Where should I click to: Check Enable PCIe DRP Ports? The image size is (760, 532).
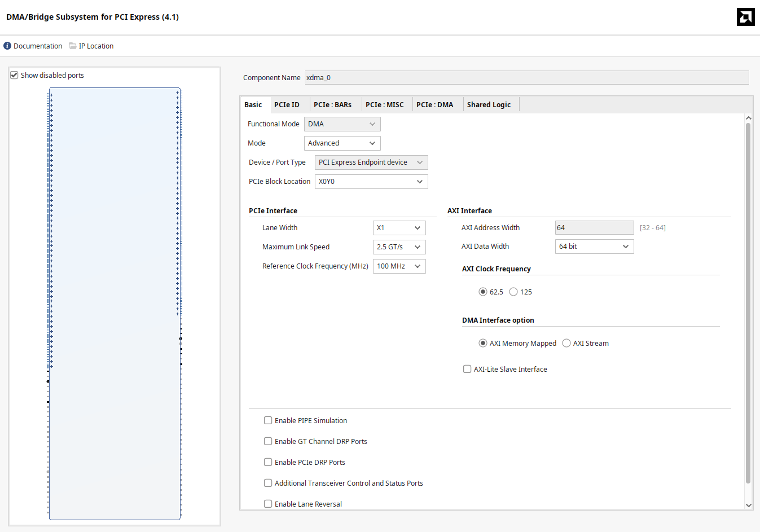[268, 462]
